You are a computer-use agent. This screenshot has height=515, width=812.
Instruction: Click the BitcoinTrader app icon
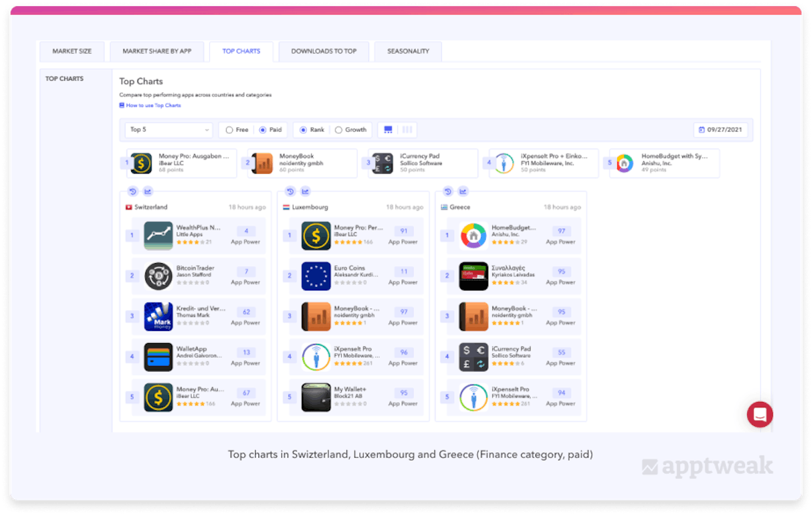coord(158,276)
